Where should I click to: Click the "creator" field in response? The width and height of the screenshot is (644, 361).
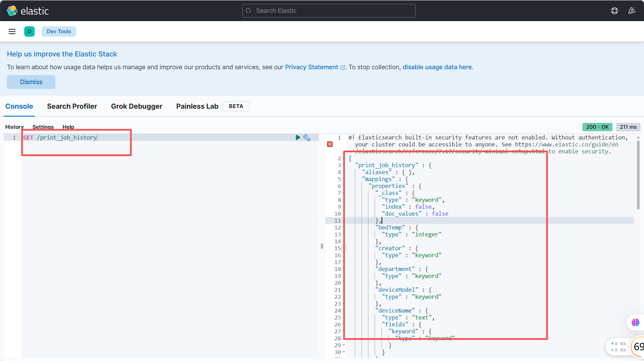(x=390, y=248)
